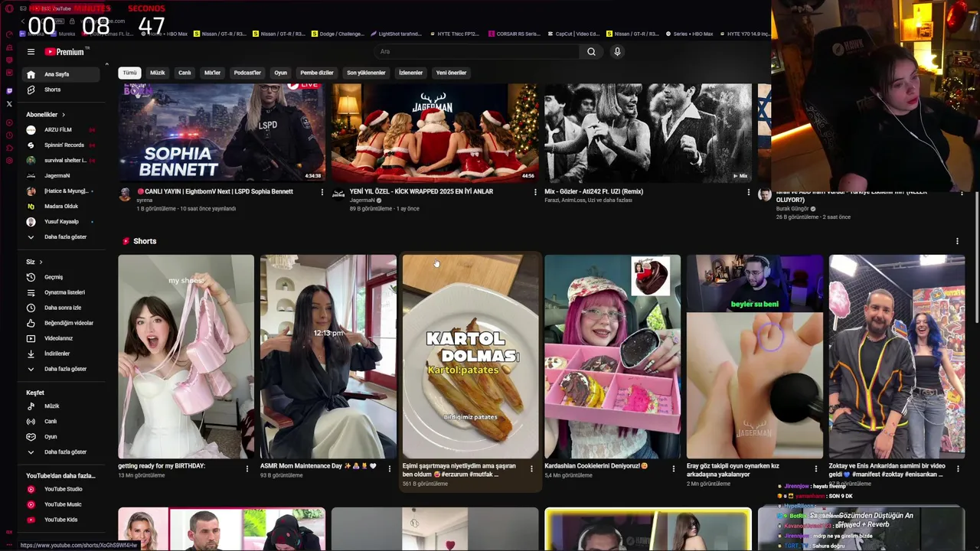Open 'YENİ YIL ÖZEL - KICK WRAPPED' title
Screen dimensions: 980x551
pos(421,191)
